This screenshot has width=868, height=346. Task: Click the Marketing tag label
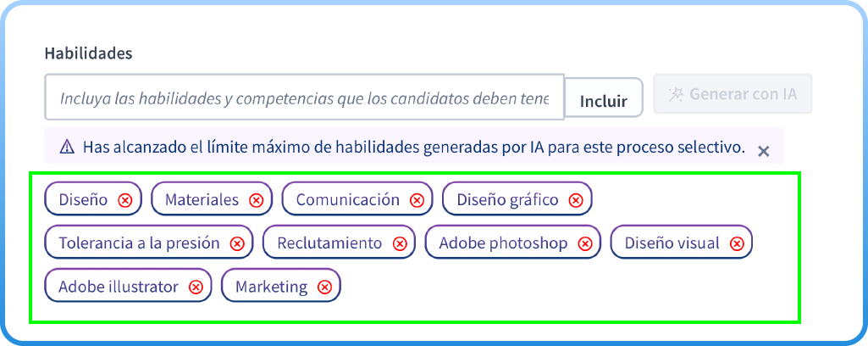pos(271,287)
